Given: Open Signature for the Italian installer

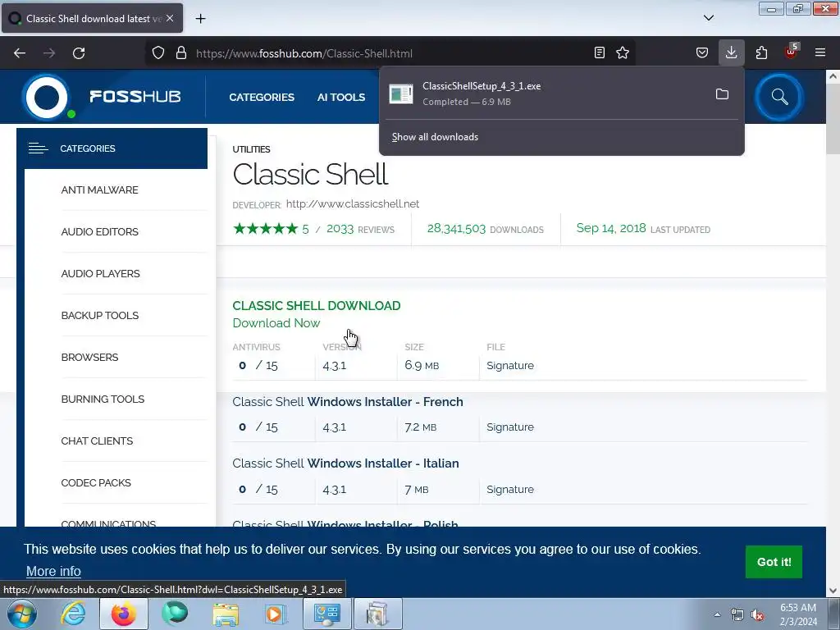Looking at the screenshot, I should tap(510, 489).
